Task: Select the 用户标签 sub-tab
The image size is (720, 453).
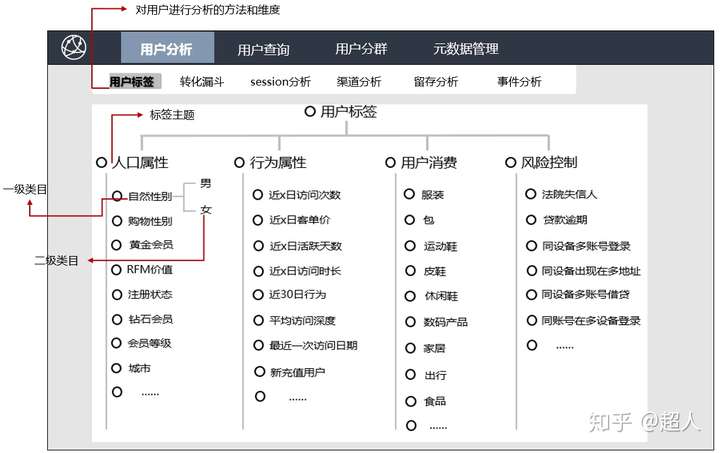Action: coord(135,81)
